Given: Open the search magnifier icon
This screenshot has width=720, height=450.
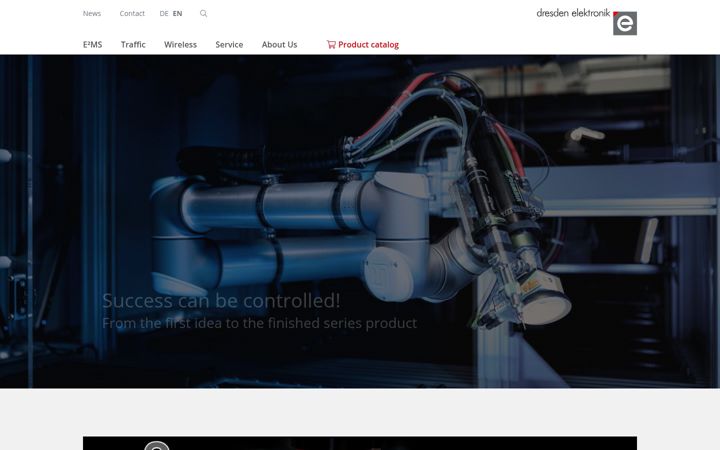Looking at the screenshot, I should click(x=203, y=14).
